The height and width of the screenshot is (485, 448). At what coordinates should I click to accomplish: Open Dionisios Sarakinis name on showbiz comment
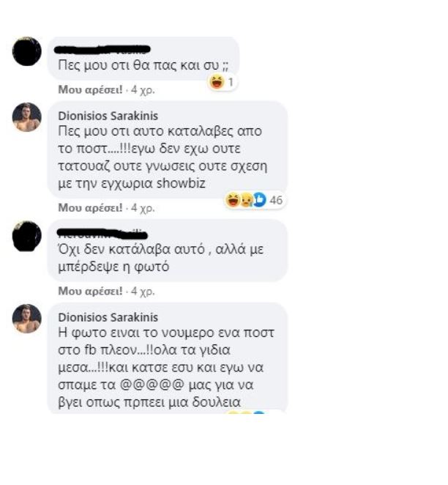click(108, 116)
